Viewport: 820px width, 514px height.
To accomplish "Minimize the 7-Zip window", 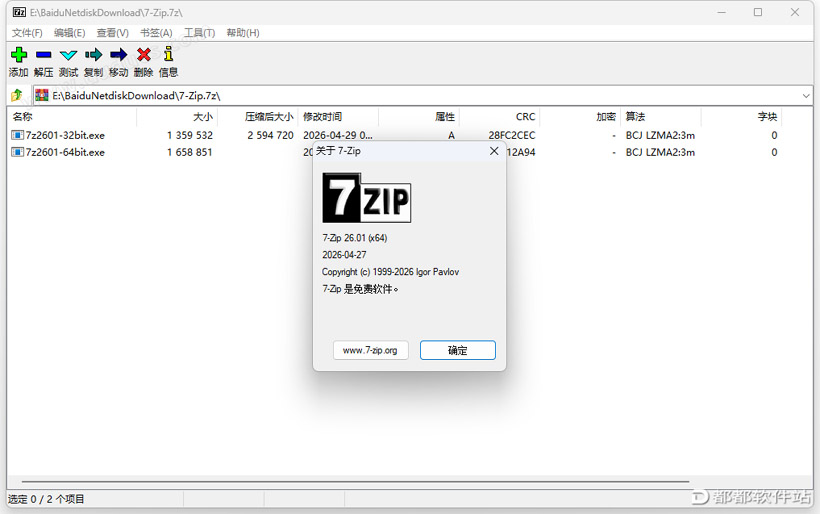I will coord(722,12).
